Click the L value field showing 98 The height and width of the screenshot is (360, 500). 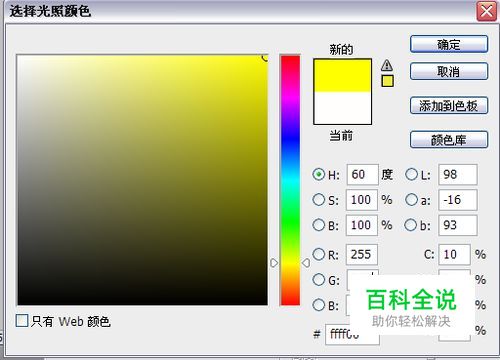(458, 174)
